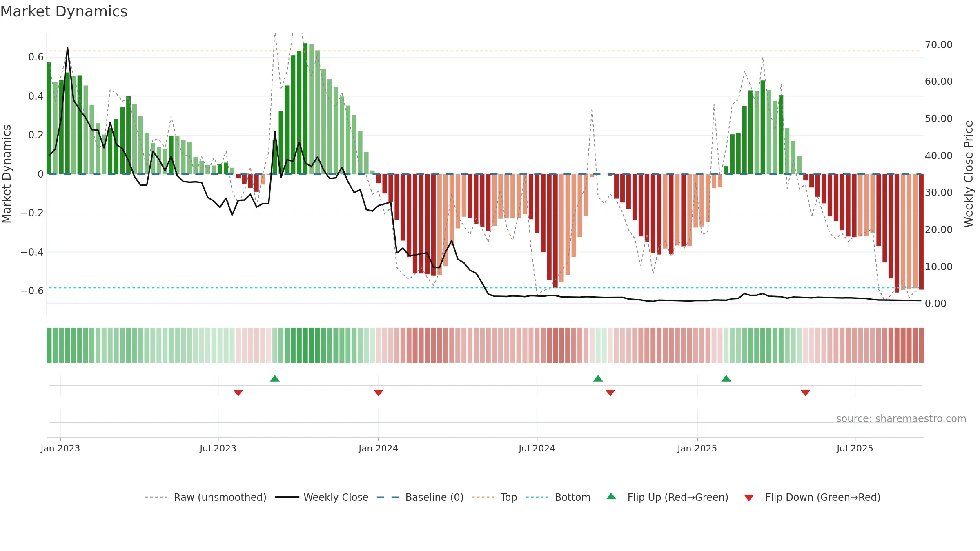Click the 0.00 price axis tick

[935, 303]
